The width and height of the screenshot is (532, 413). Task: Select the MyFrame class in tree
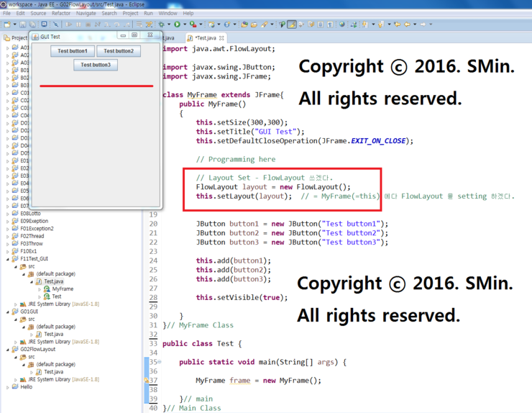(x=63, y=289)
